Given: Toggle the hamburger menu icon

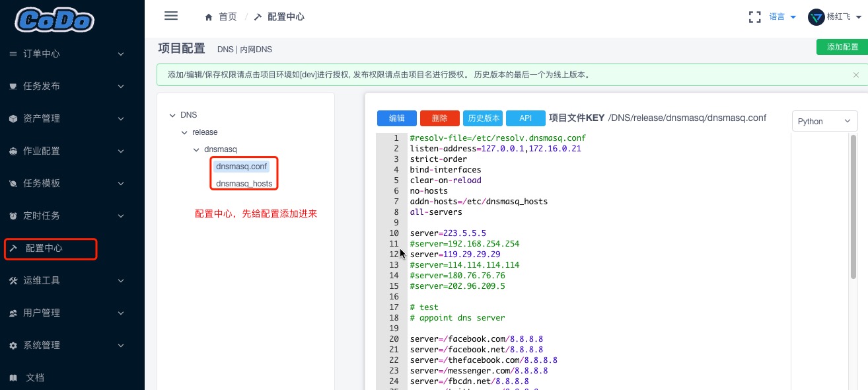Looking at the screenshot, I should [x=171, y=16].
